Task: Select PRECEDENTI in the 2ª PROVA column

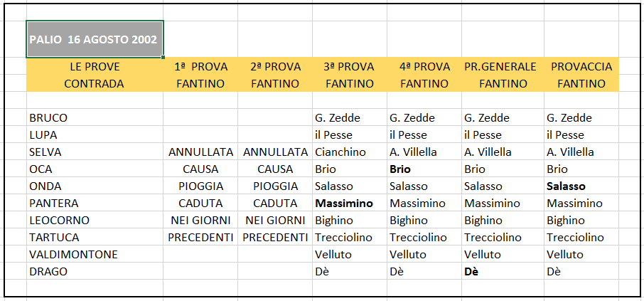Action: tap(275, 237)
